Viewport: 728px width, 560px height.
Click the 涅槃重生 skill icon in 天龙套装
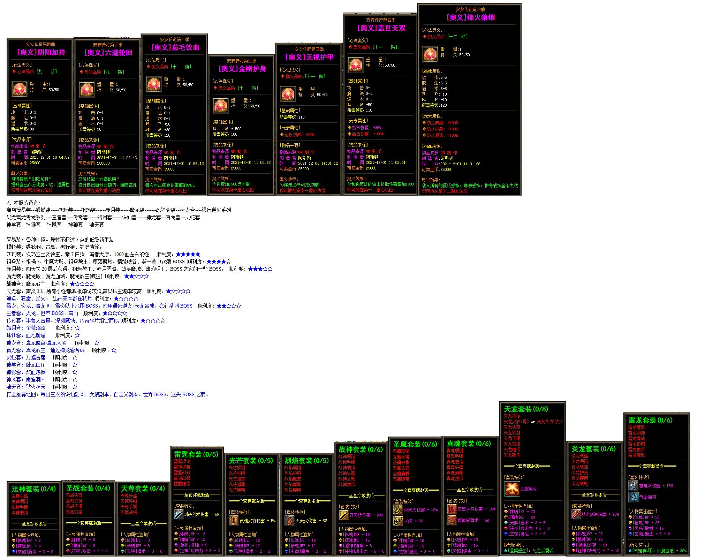point(512,489)
